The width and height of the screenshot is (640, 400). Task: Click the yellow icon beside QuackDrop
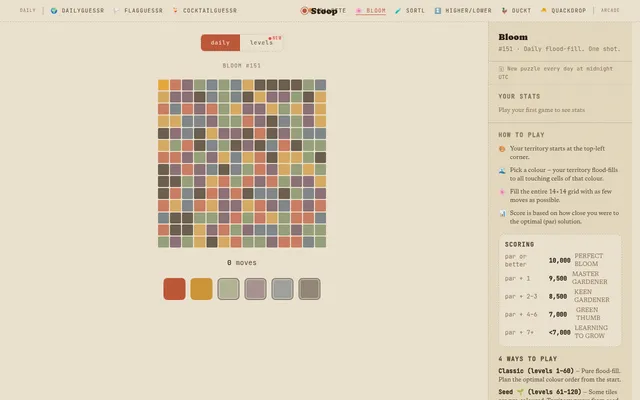pos(544,10)
